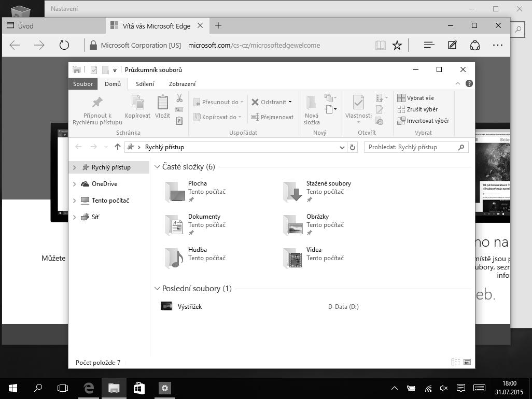Open Windows Store from taskbar
The width and height of the screenshot is (532, 399).
pyautogui.click(x=139, y=388)
